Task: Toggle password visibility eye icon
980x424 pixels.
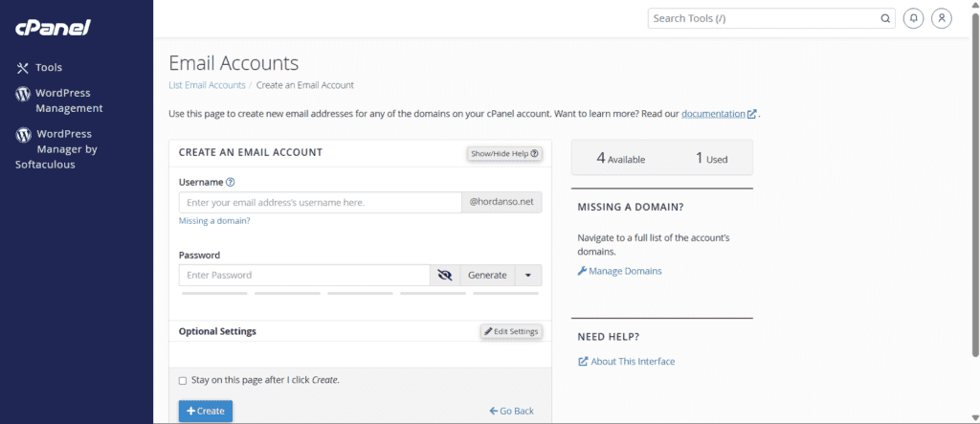Action: (445, 275)
